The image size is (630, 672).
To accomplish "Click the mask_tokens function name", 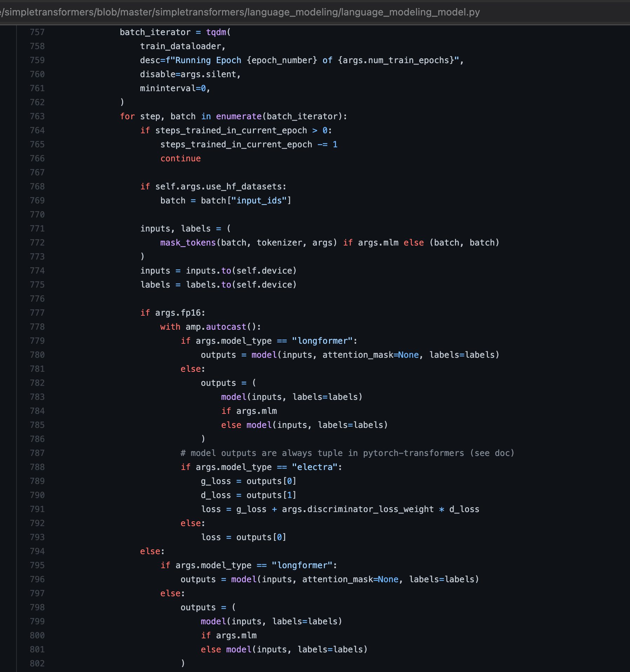I will (x=187, y=242).
